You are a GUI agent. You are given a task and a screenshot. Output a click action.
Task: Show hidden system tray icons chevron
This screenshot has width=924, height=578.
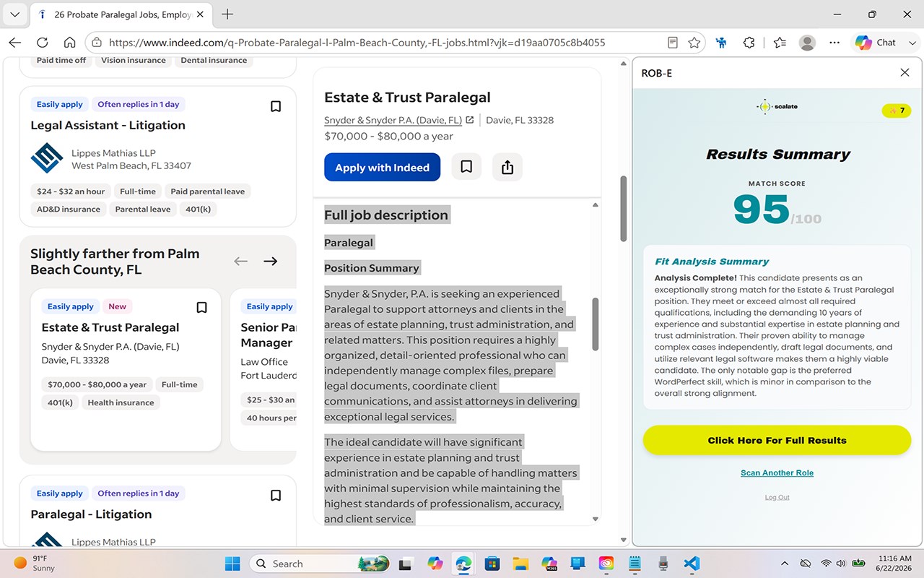click(785, 564)
